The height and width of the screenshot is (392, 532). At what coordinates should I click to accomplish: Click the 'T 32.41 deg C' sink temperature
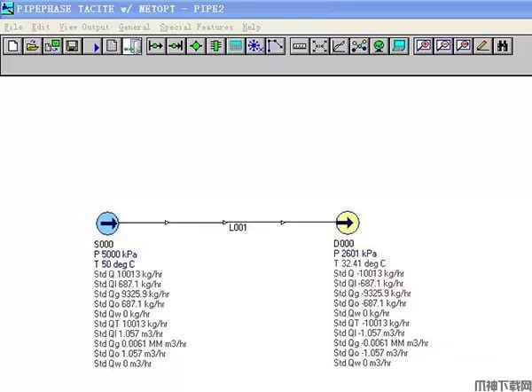pos(360,263)
